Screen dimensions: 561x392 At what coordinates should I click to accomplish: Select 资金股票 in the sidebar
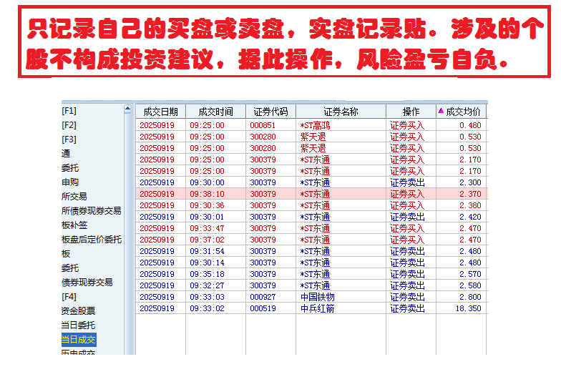79,311
